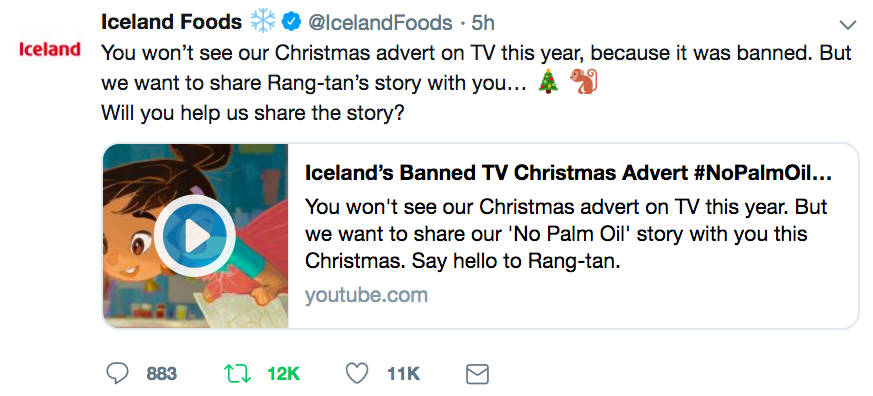Click the Christmas tree emoji in tweet
873x396 pixels.
click(549, 81)
